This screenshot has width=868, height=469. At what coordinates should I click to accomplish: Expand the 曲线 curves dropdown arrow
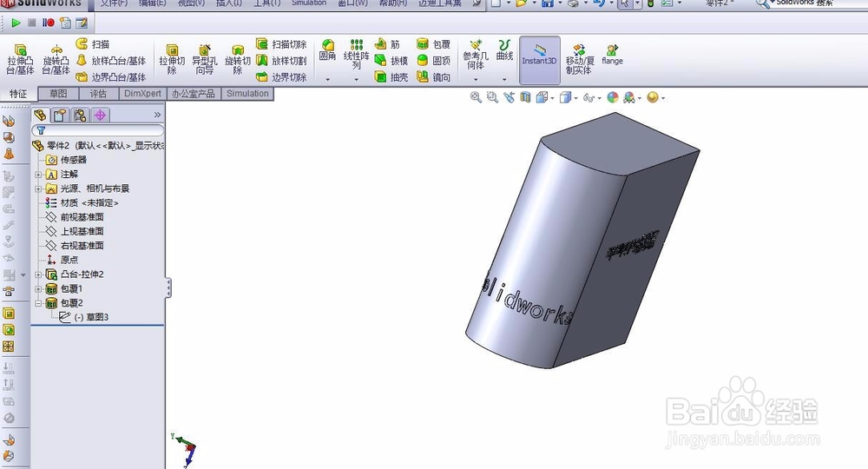[x=504, y=80]
